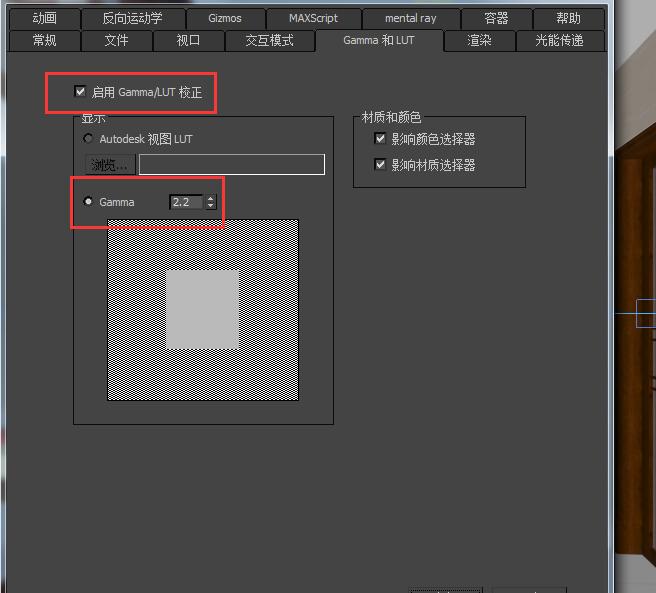Image resolution: width=656 pixels, height=593 pixels.
Task: Open the 文件 tab
Action: [116, 41]
